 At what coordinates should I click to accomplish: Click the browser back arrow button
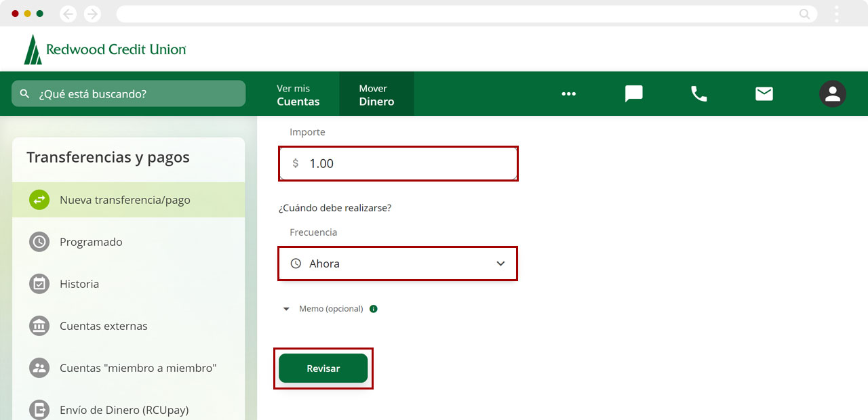coord(68,14)
